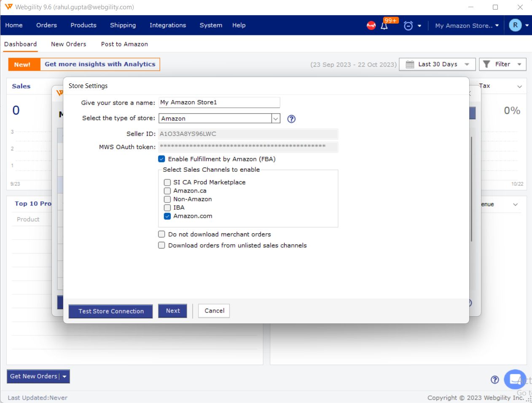Screen dimensions: 532x403
Task: Check Download orders from unlisted sales channels
Action: 161,245
